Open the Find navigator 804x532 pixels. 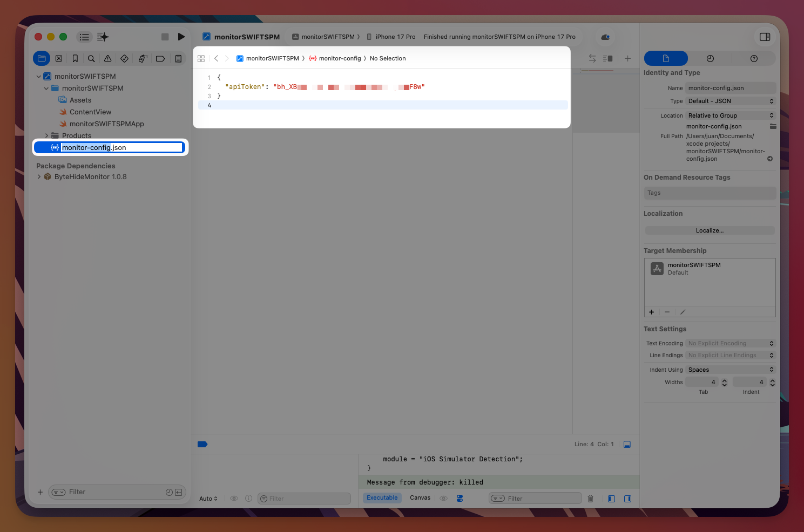[x=91, y=58]
